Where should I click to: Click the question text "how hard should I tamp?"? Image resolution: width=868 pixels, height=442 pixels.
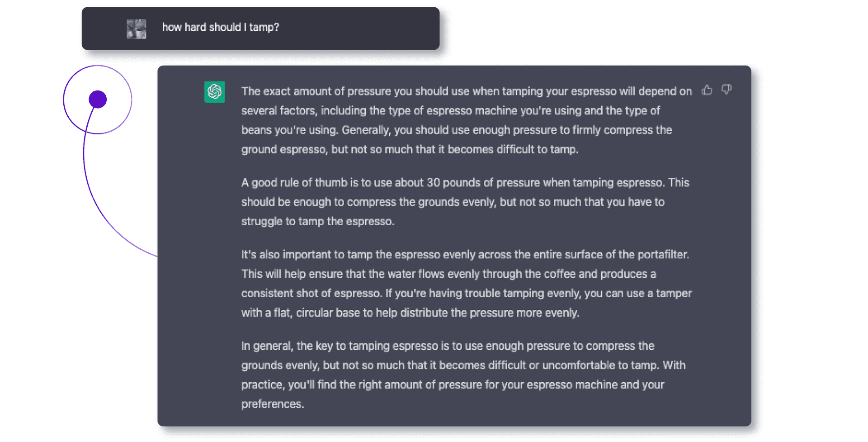point(221,27)
